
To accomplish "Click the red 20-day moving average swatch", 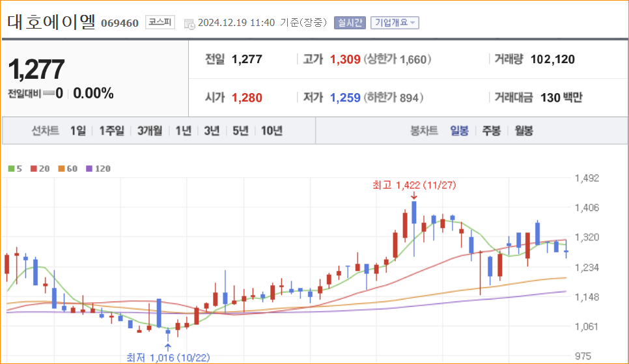I will (x=34, y=169).
